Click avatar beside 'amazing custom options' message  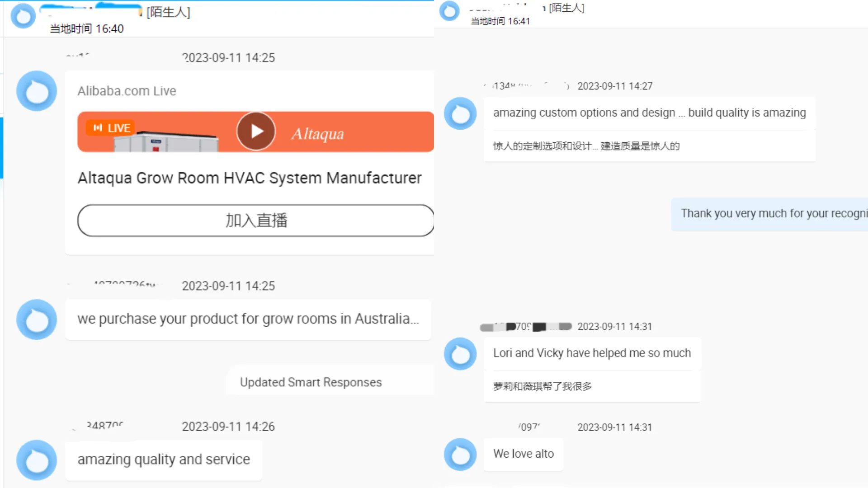tap(460, 113)
